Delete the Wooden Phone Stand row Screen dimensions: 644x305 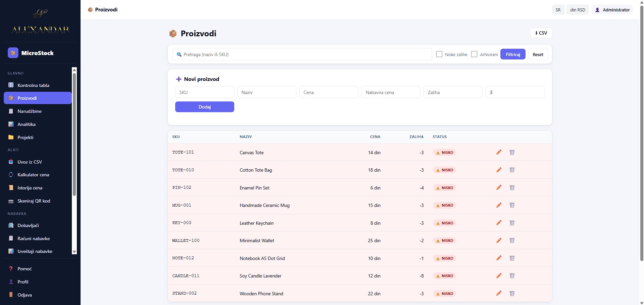512,293
